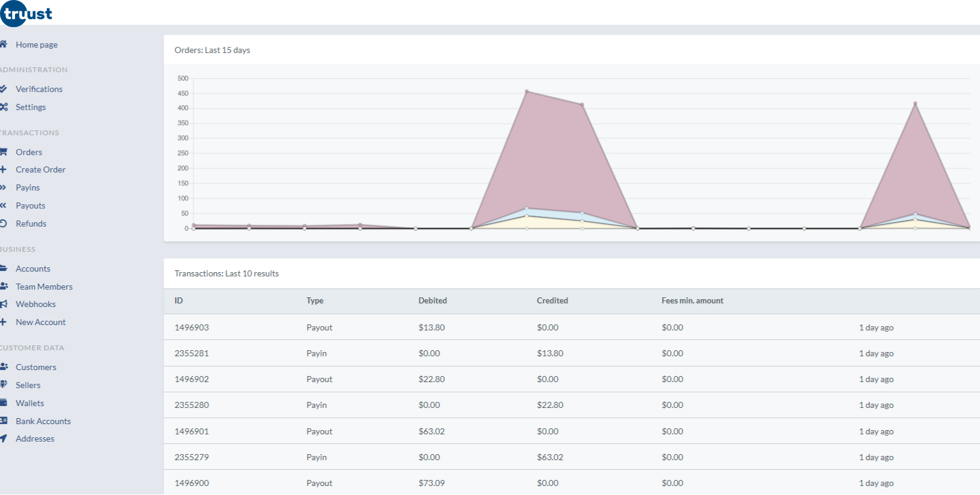Navigate to Wallets
This screenshot has height=495, width=980.
29,403
